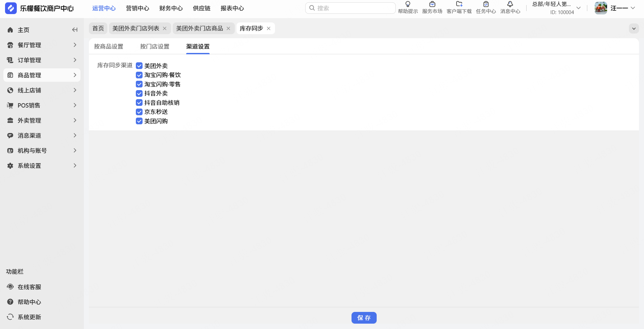The width and height of the screenshot is (644, 329).
Task: Switch to 运营中心 top menu
Action: (104, 8)
